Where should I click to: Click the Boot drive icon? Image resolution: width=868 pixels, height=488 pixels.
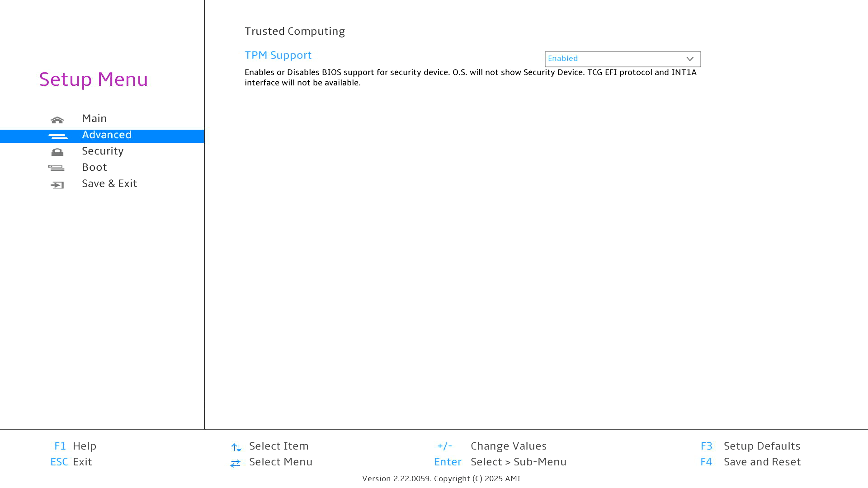point(57,169)
